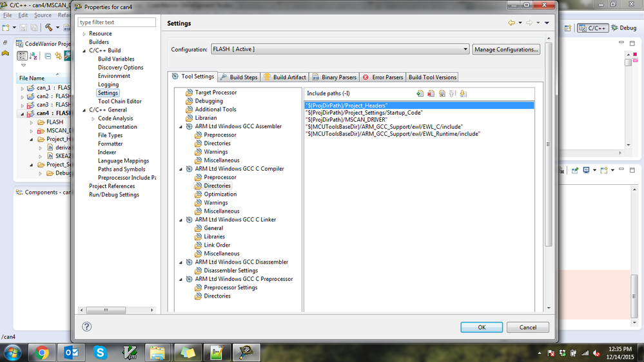Open the Build Artifact tab
Viewport: 644px width, 362px height.
285,77
